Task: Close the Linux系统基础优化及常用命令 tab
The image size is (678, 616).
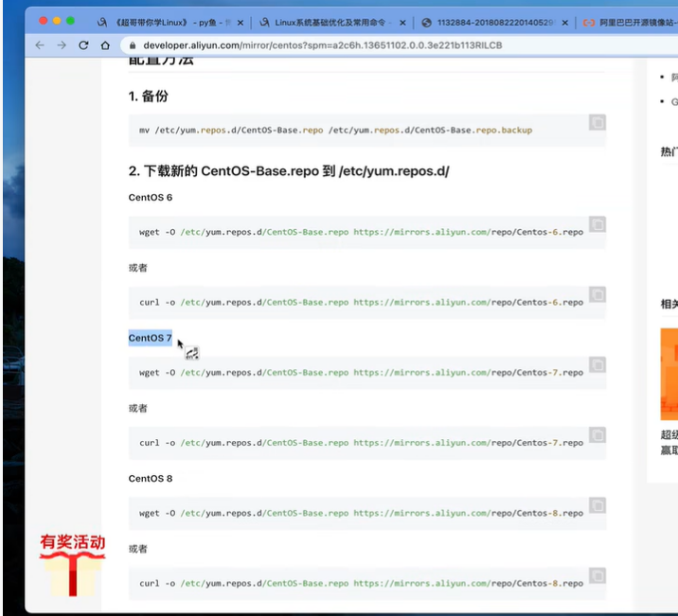Action: [402, 23]
